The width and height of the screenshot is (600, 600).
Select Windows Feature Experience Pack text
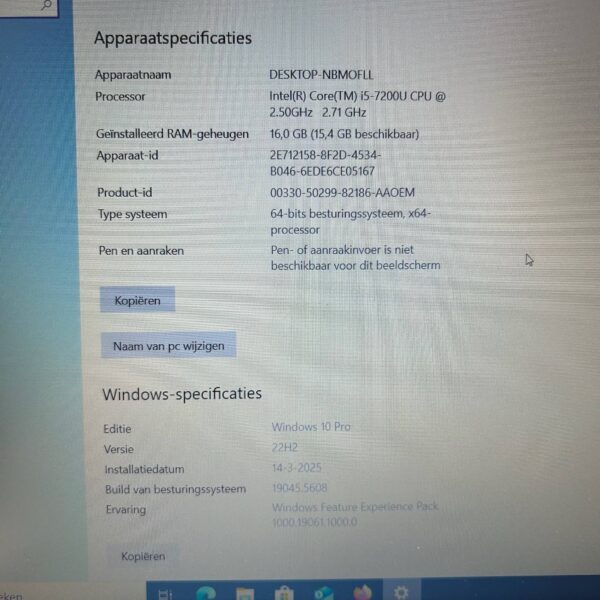355,507
